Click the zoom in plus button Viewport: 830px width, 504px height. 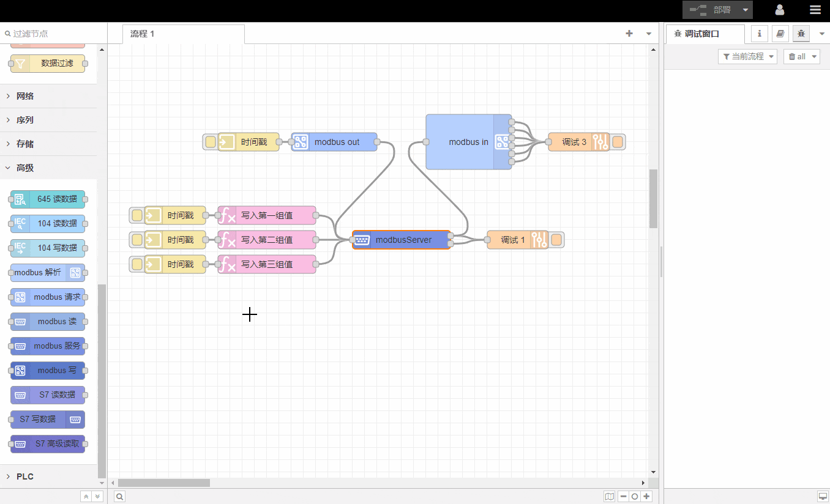pyautogui.click(x=646, y=497)
